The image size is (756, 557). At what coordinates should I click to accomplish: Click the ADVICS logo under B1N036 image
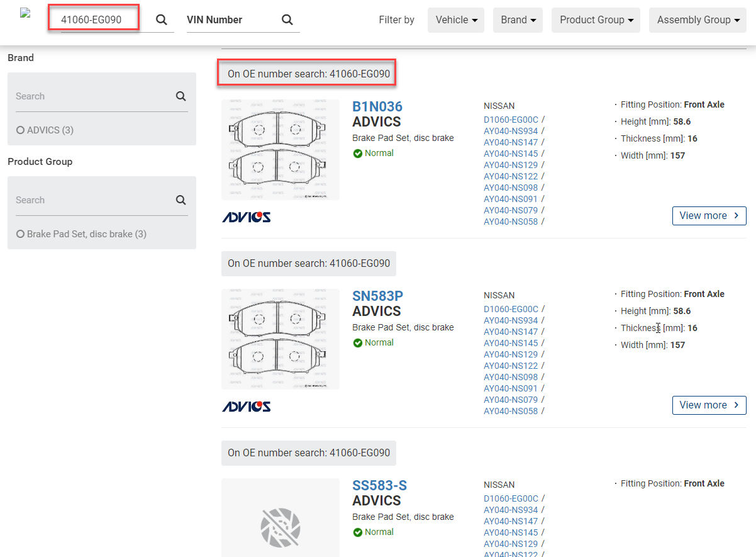click(x=247, y=217)
